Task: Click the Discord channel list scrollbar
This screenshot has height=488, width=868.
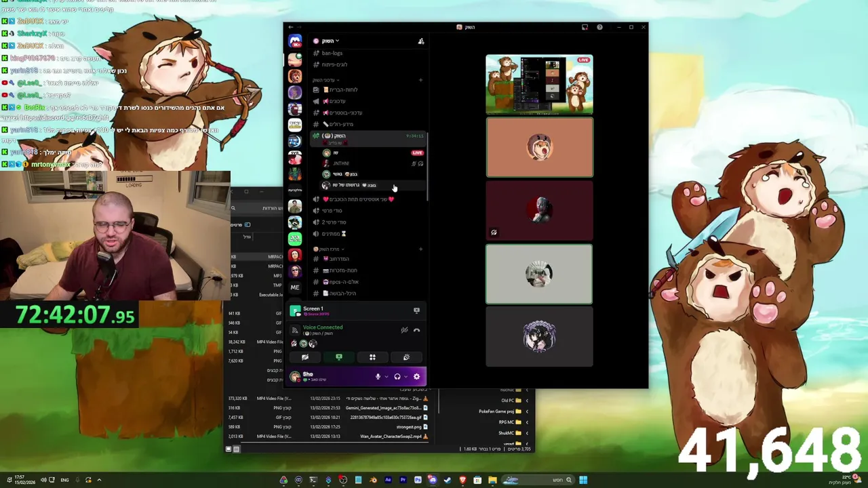Action: 427,167
